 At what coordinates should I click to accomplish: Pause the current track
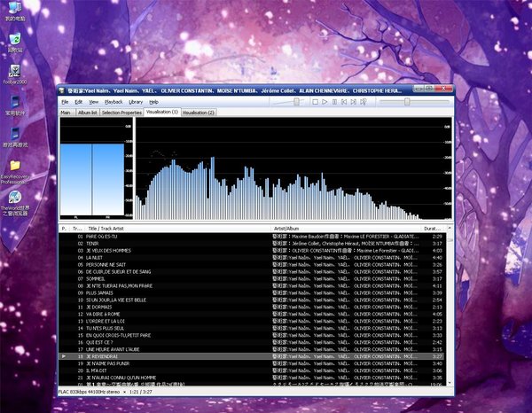[x=333, y=102]
